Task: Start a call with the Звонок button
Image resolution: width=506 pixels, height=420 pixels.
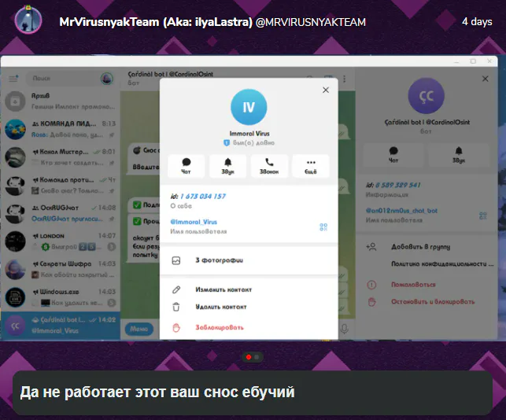Action: pyautogui.click(x=269, y=166)
